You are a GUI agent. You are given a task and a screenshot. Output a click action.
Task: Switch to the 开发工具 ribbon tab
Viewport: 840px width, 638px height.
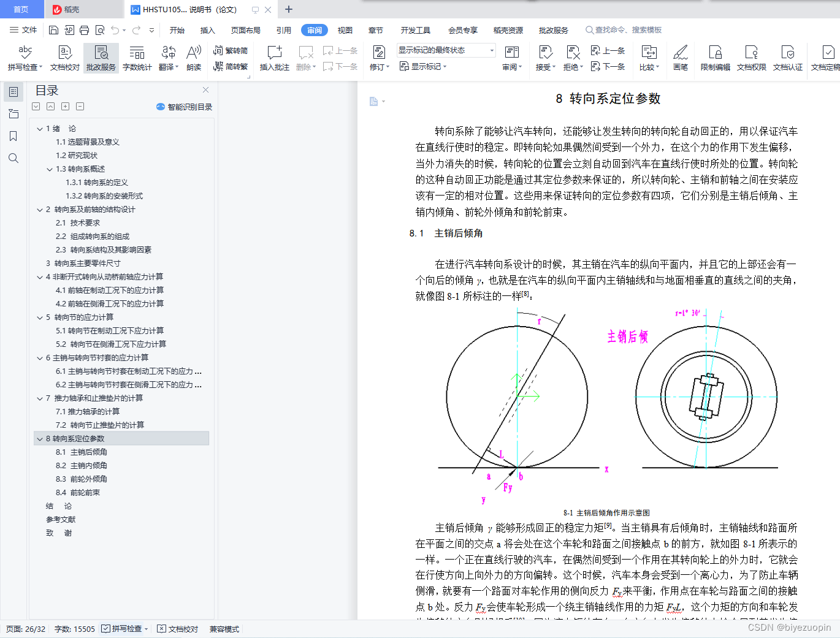point(416,30)
